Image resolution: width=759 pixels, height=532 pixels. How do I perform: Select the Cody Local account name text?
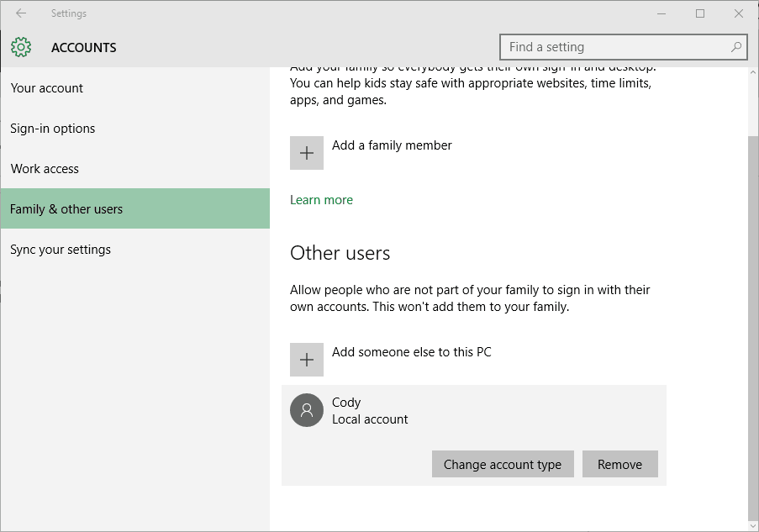pos(346,403)
